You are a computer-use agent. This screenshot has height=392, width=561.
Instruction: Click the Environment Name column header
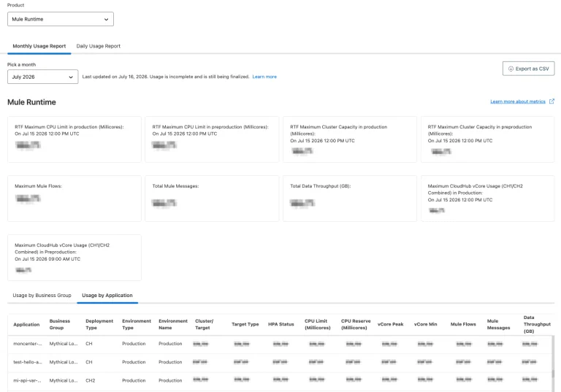[173, 324]
